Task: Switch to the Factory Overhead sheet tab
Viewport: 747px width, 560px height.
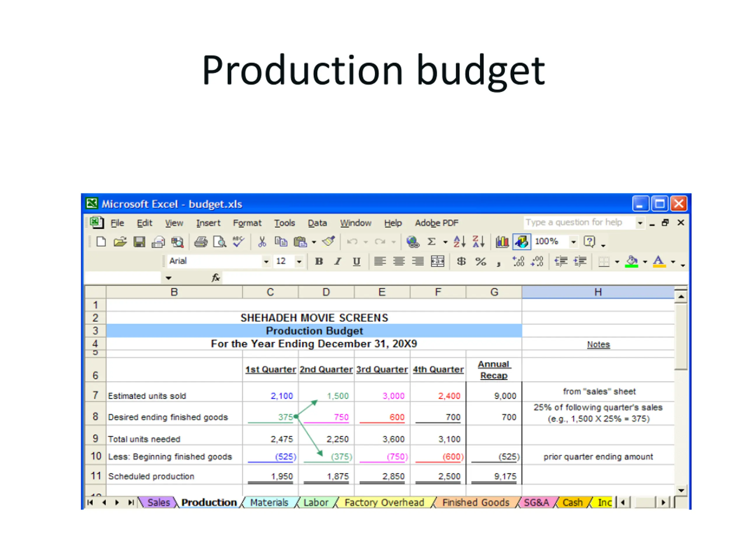Action: [x=384, y=502]
